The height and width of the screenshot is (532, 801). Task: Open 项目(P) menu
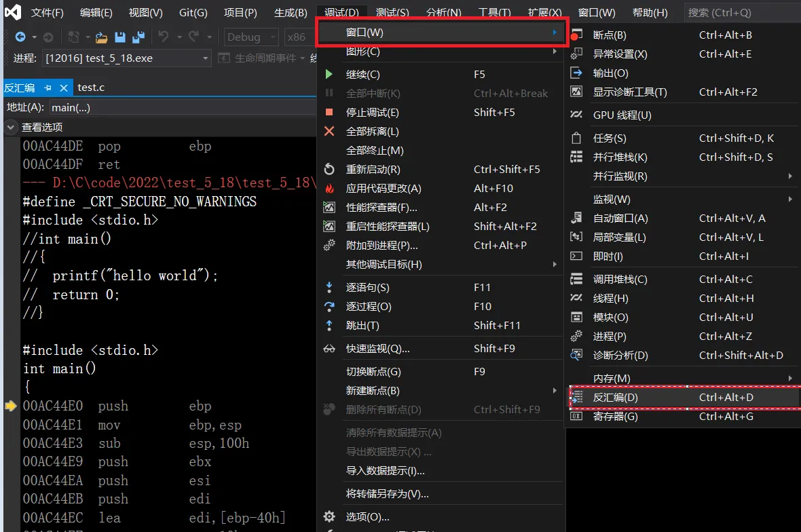(240, 12)
